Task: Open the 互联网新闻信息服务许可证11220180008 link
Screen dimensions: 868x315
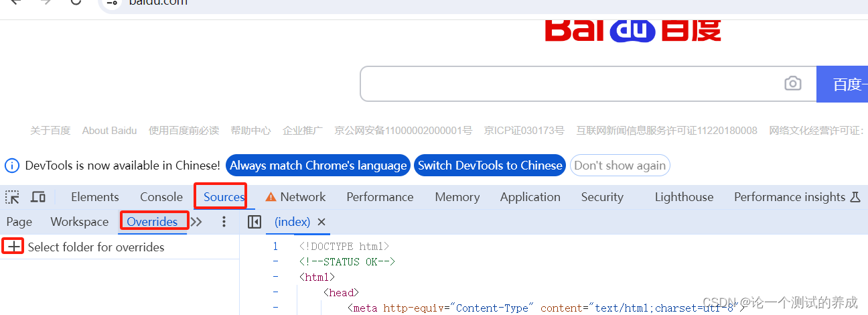Action: coord(667,131)
